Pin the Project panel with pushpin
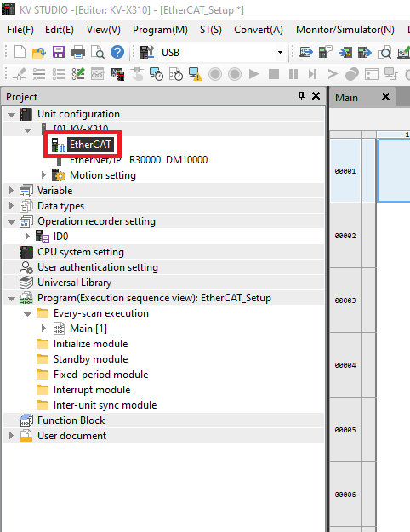This screenshot has height=532, width=410. pyautogui.click(x=301, y=96)
